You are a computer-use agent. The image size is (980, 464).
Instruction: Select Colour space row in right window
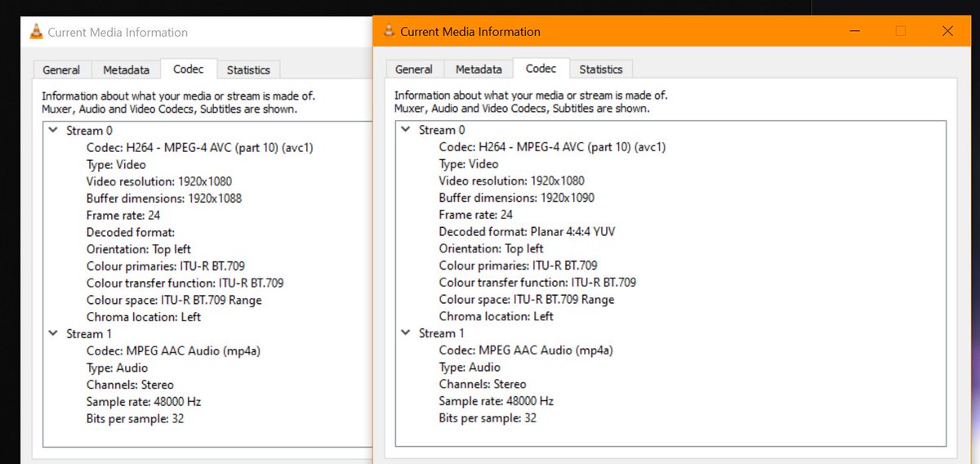click(527, 299)
